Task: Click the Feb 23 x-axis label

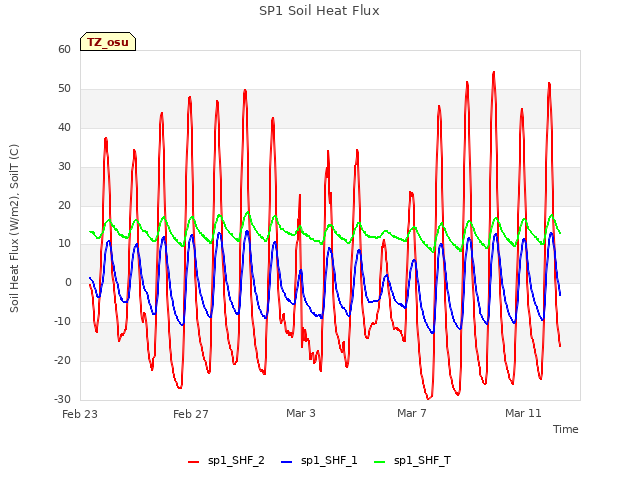Action: click(x=80, y=414)
